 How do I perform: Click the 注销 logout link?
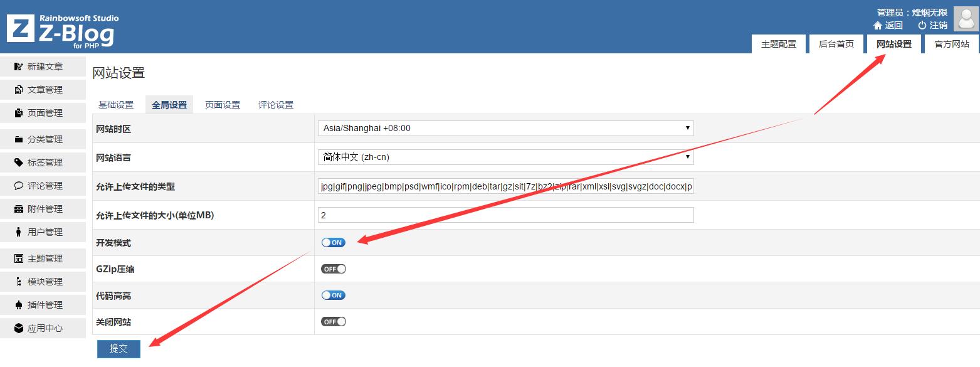(933, 25)
